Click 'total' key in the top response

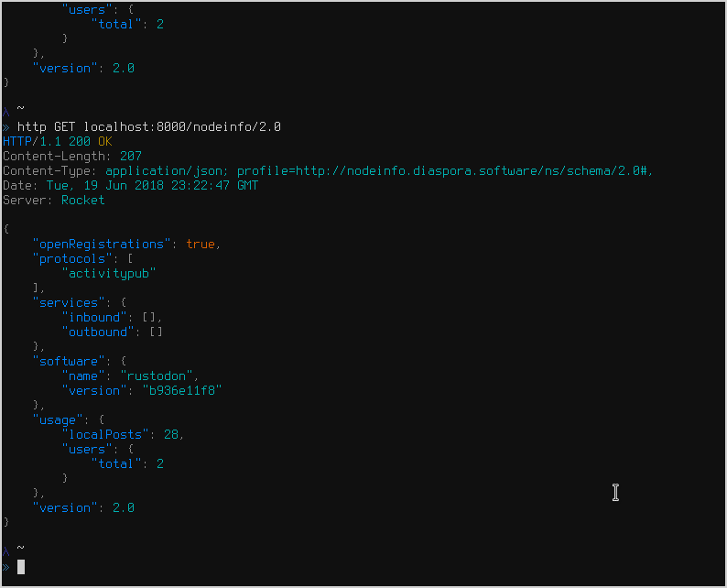116,25
